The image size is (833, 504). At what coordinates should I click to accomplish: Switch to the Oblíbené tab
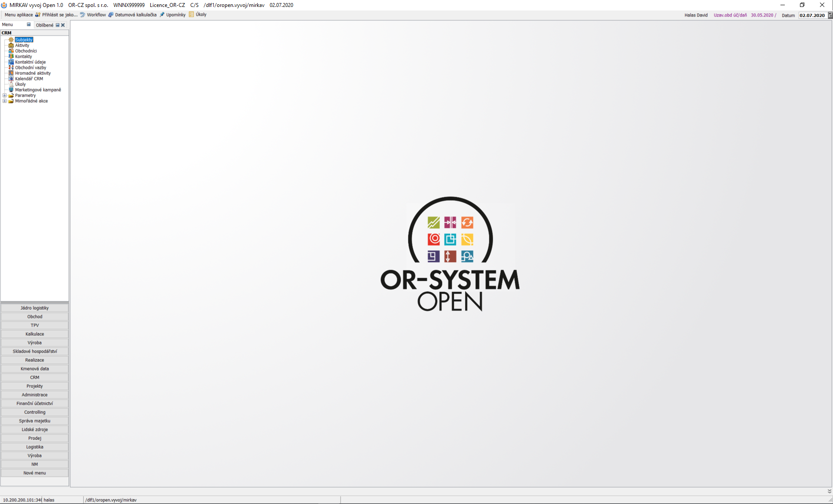tap(44, 25)
